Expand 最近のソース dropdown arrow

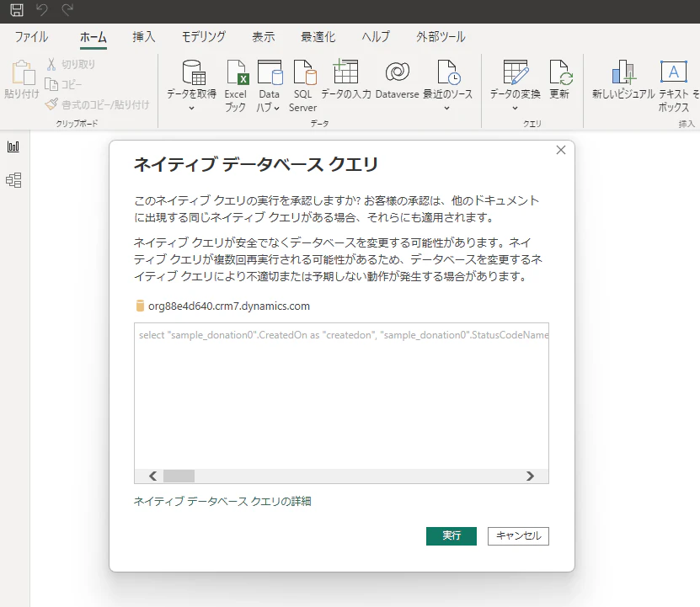click(x=447, y=108)
